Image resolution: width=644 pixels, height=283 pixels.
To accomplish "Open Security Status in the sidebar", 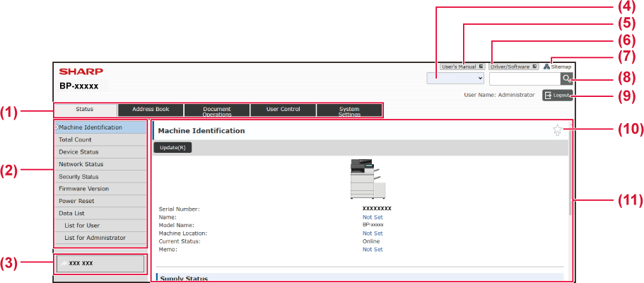I will [100, 176].
